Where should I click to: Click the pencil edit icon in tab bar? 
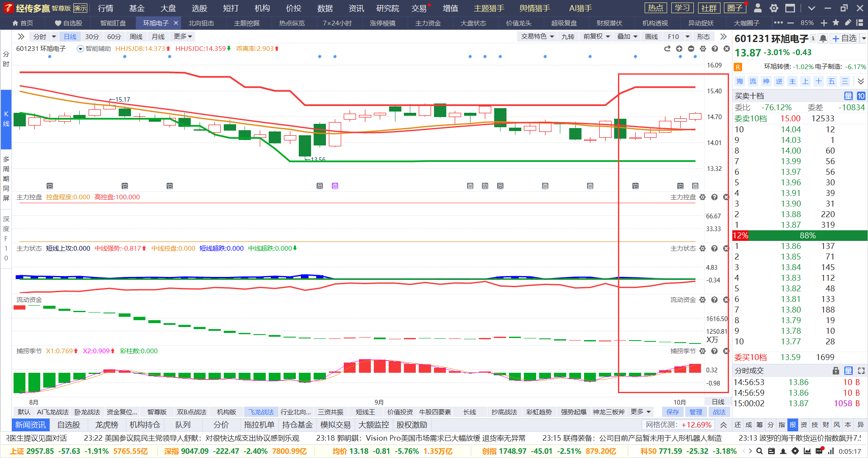(848, 23)
